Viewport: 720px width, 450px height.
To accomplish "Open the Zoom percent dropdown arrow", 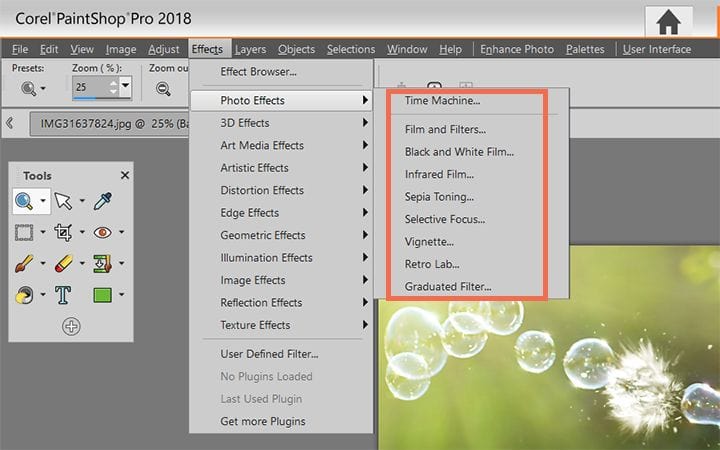I will coord(125,86).
